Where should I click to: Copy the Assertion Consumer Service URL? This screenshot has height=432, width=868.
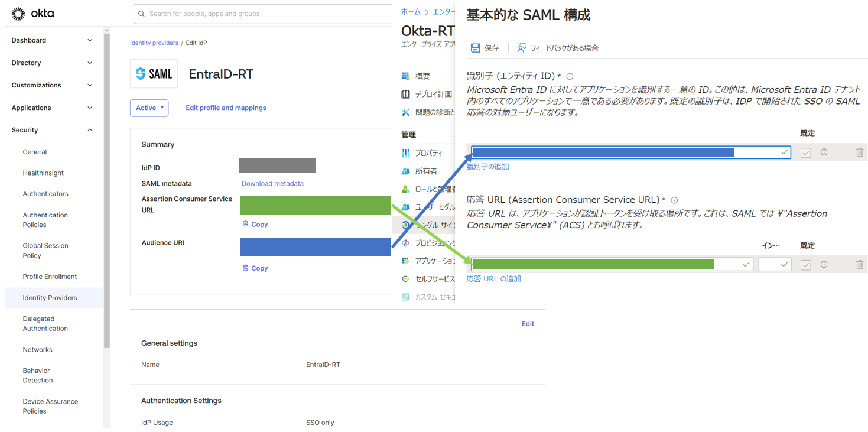coord(255,224)
